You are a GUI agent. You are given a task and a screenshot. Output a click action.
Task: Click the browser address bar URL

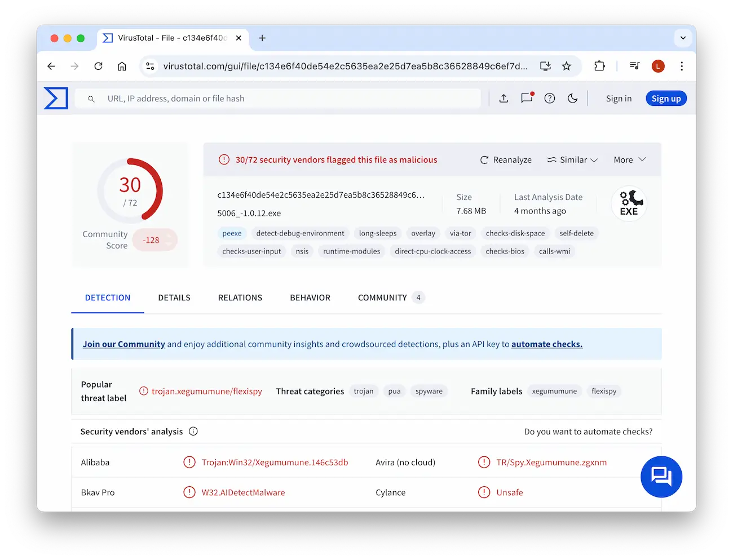click(345, 66)
